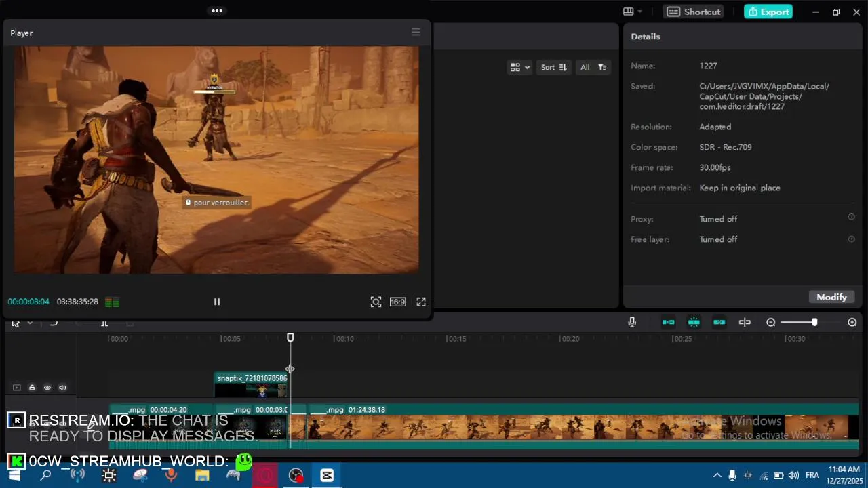Lock the overlay track

click(x=32, y=388)
